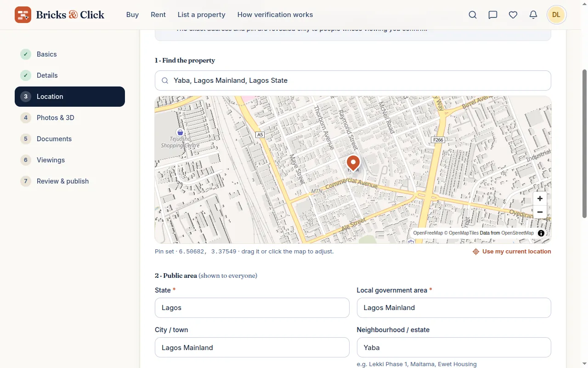
Task: Edit the State field showing Lagos
Action: click(x=252, y=308)
